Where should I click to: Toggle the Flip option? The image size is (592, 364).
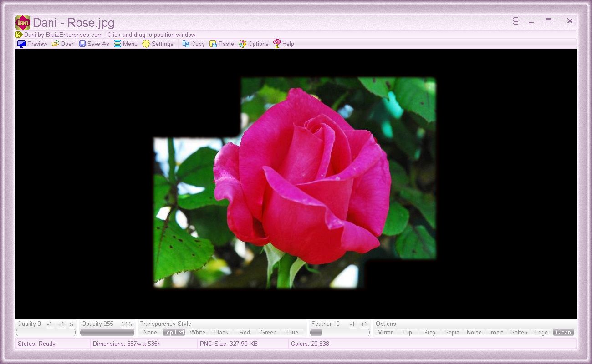(x=407, y=332)
